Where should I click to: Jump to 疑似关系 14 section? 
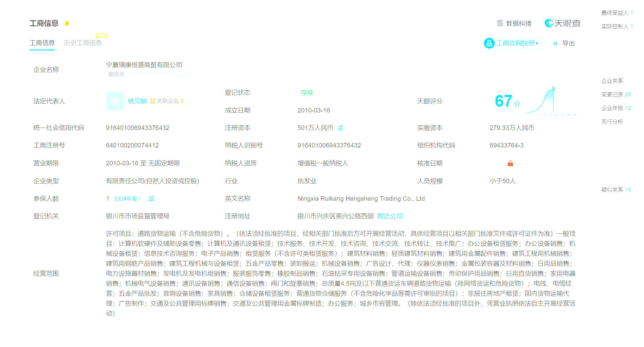pos(616,190)
